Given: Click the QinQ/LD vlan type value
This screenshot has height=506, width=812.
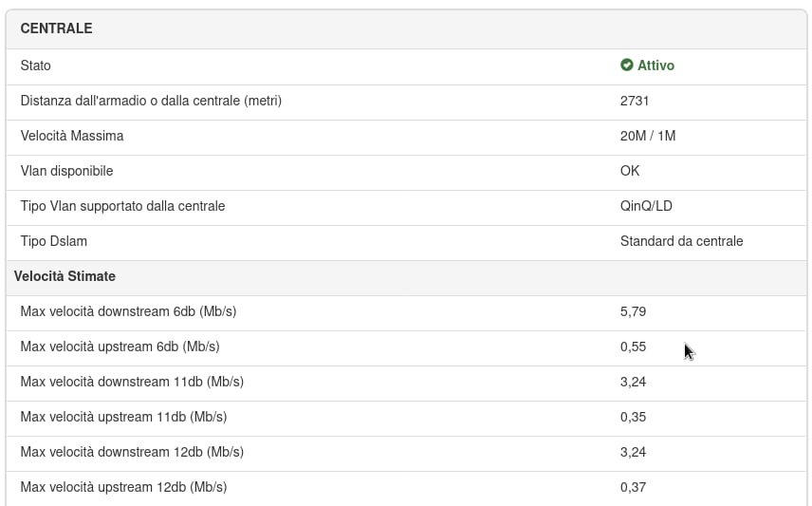Looking at the screenshot, I should pyautogui.click(x=646, y=206).
